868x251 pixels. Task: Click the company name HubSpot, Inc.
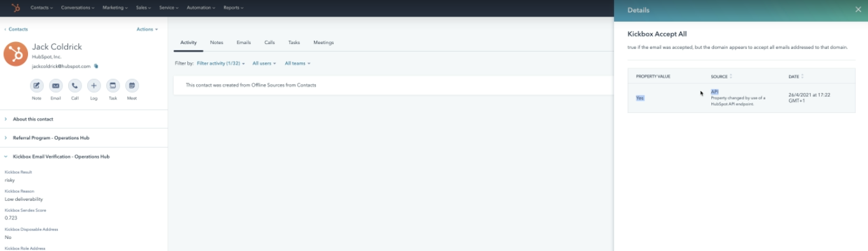pos(46,57)
